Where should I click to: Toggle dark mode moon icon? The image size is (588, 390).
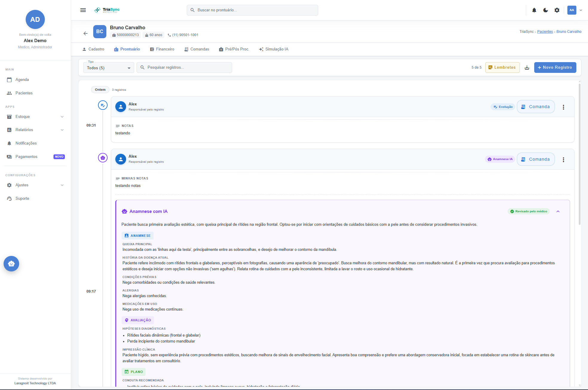pyautogui.click(x=546, y=10)
